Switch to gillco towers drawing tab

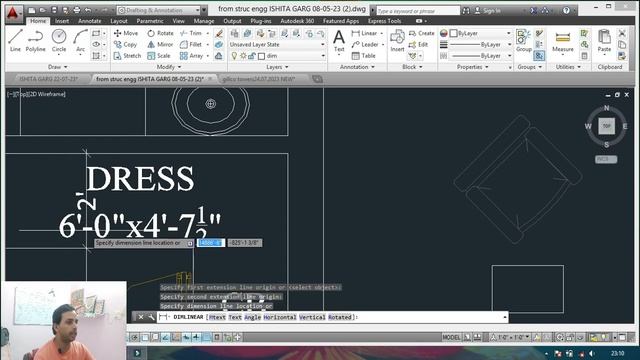259,79
